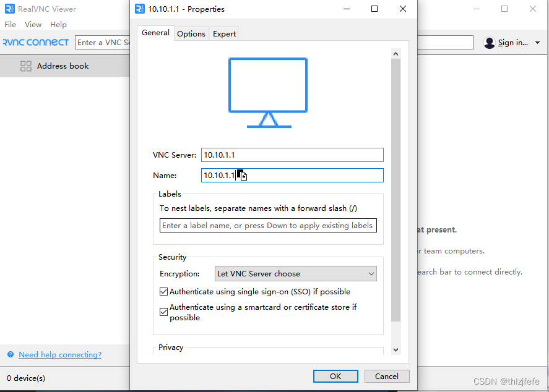Screen dimensions: 549x392
Task: Click the VNC Server search bar in main window
Action: (102, 42)
